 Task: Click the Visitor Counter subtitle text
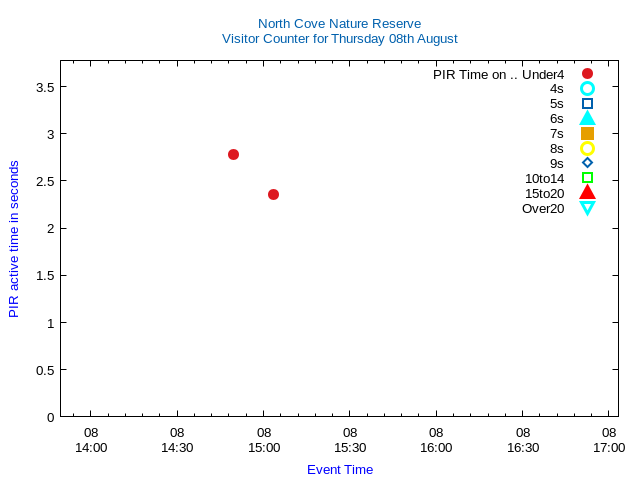coord(339,39)
